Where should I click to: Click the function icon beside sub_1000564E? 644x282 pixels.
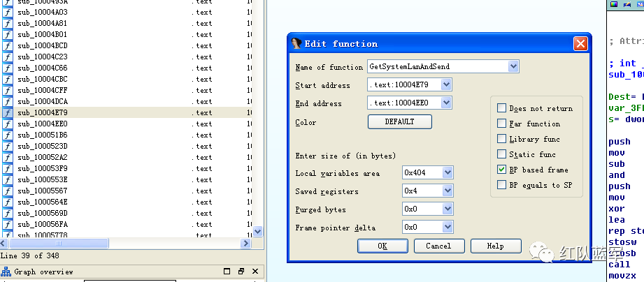pos(8,202)
